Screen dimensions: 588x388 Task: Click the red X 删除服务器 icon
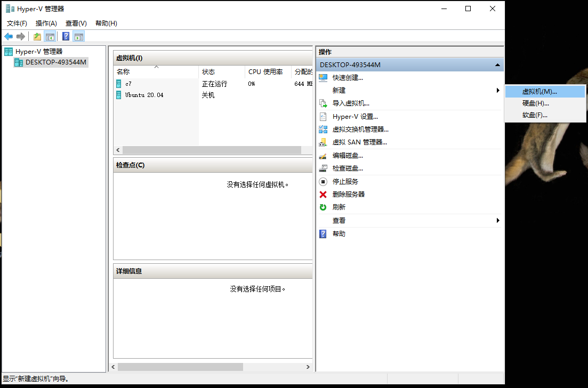pyautogui.click(x=323, y=194)
